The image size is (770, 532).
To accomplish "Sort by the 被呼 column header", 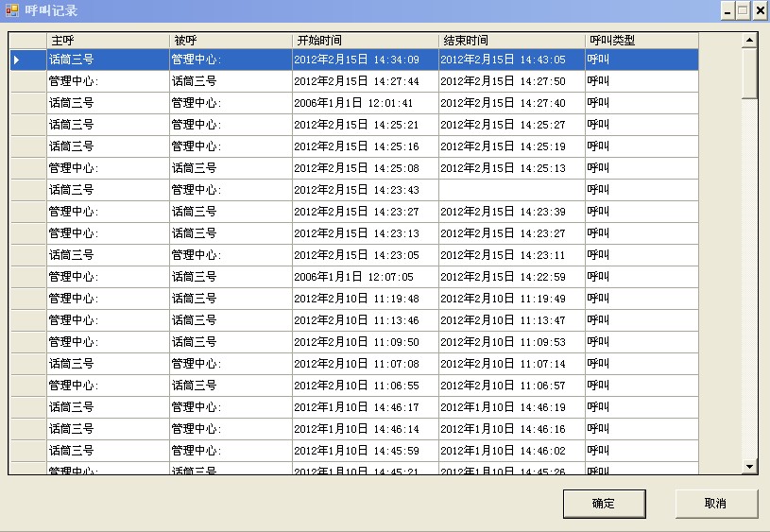I will click(x=231, y=41).
